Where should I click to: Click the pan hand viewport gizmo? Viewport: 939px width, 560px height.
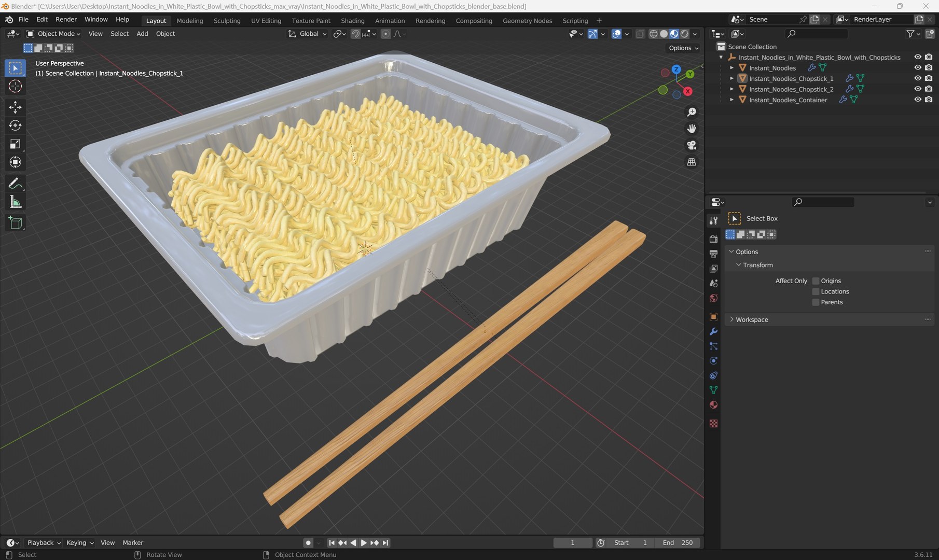pos(692,129)
